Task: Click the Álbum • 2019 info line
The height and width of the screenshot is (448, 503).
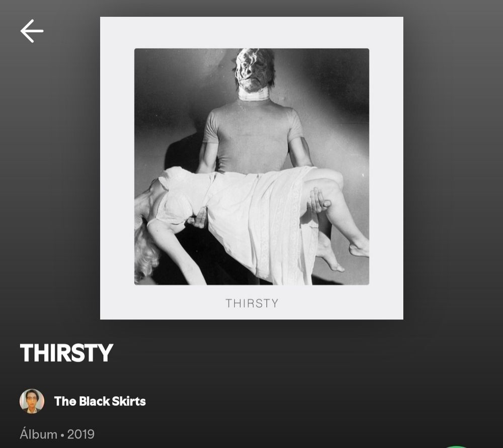Action: point(57,434)
